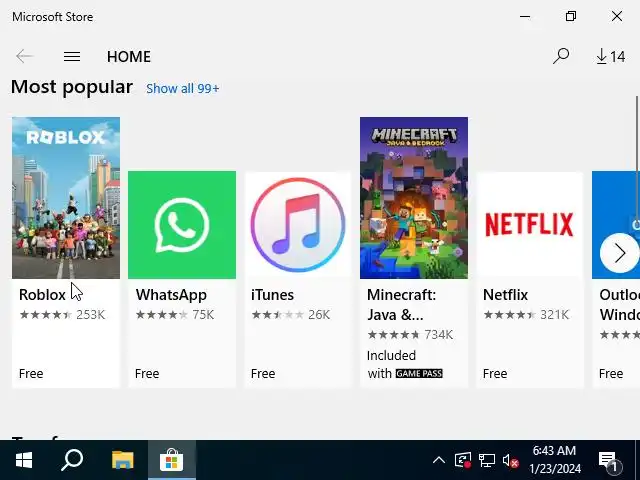Click Free price under Roblox

31,373
